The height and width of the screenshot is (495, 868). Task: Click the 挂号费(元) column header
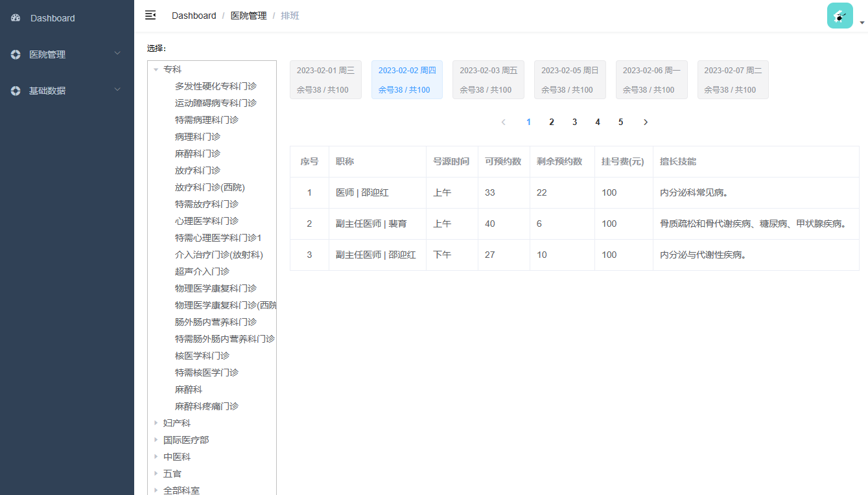click(x=623, y=161)
